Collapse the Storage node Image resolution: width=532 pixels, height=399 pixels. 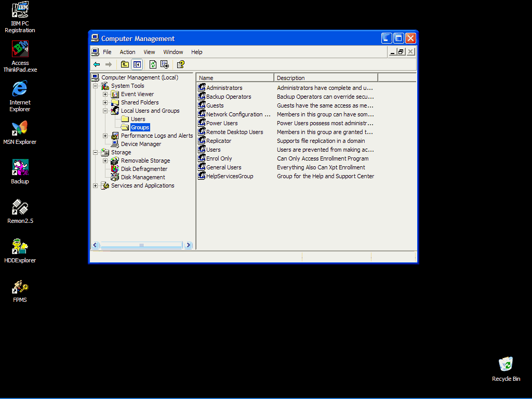(96, 152)
